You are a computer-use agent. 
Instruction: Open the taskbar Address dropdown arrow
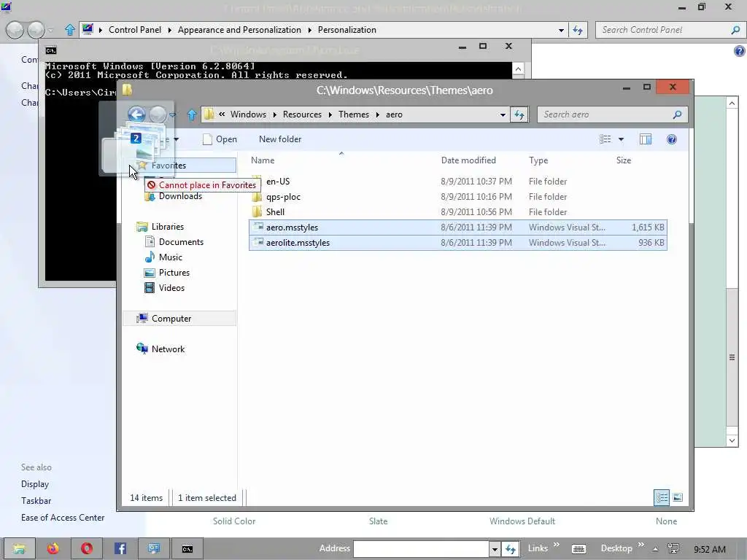[x=495, y=549]
